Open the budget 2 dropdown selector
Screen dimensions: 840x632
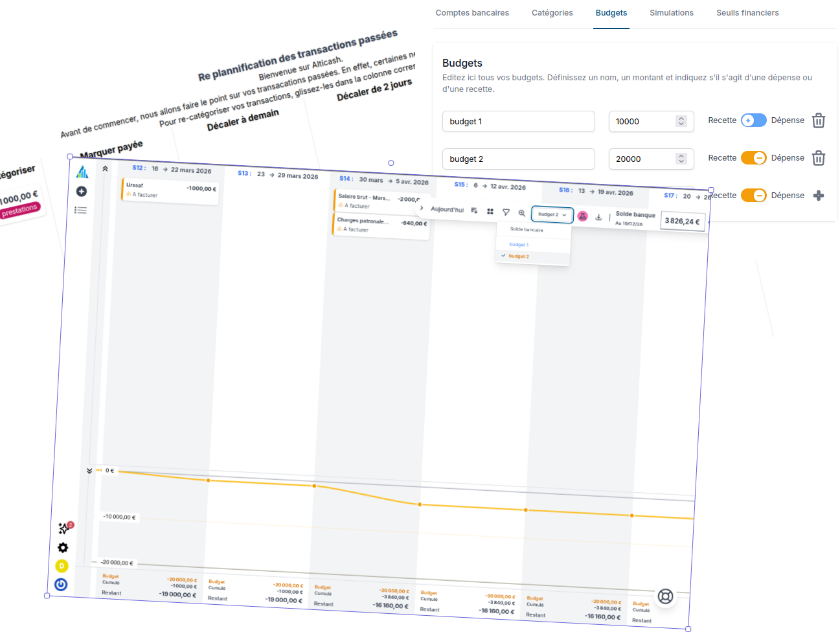[552, 214]
